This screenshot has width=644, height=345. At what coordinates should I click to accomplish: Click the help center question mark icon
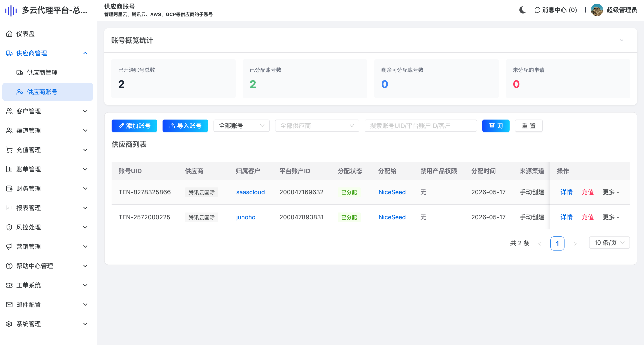pos(9,266)
